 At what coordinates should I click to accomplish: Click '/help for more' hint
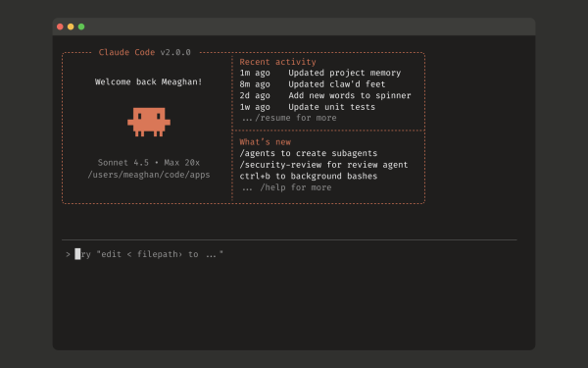[296, 187]
